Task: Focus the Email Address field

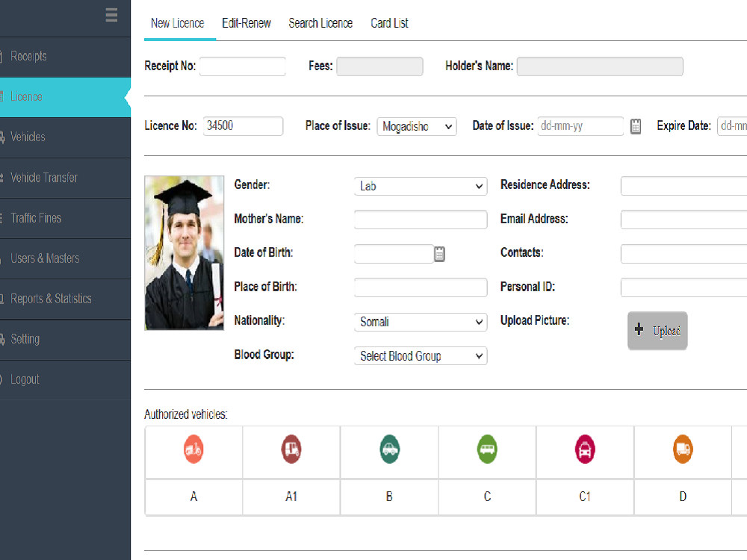Action: (x=684, y=220)
